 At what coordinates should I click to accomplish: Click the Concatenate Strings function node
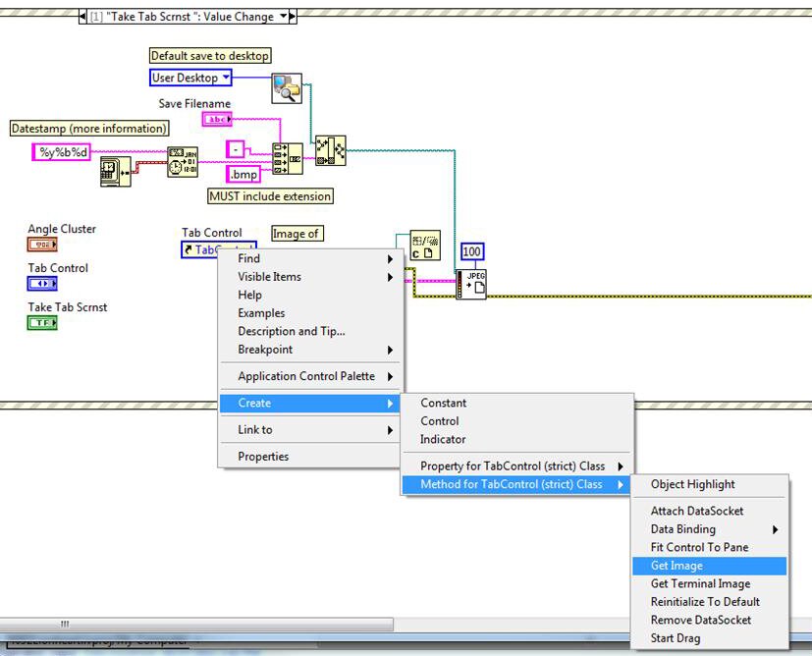coord(287,159)
